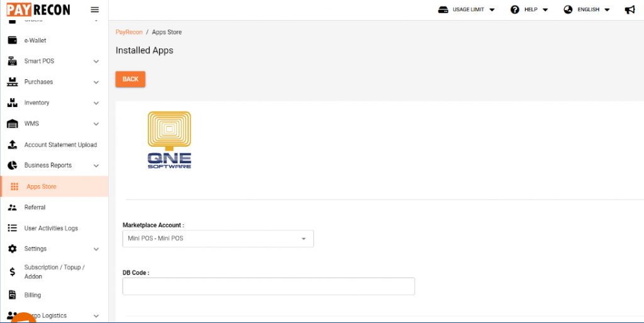The height and width of the screenshot is (323, 644).
Task: Click the Smart POS register icon
Action: coord(13,61)
